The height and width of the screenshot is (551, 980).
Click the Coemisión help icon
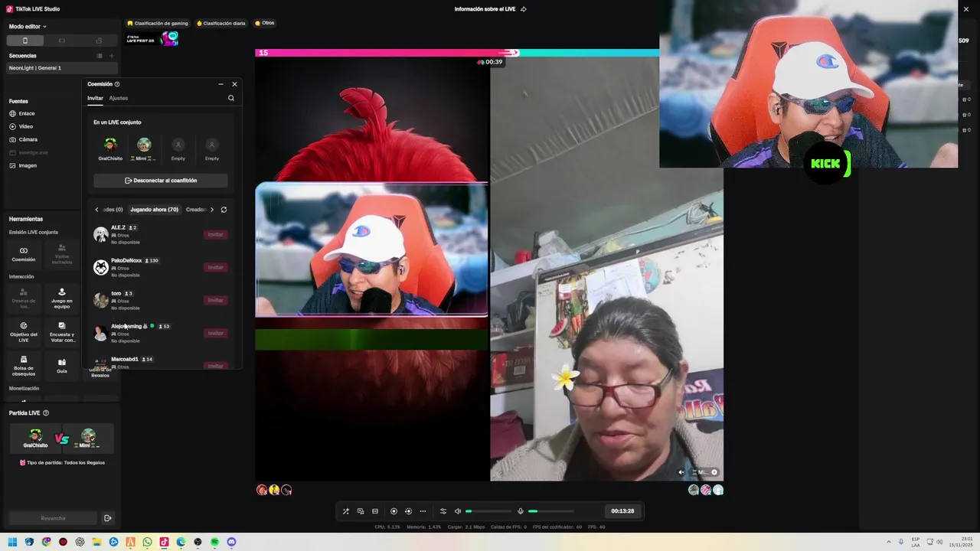click(117, 84)
